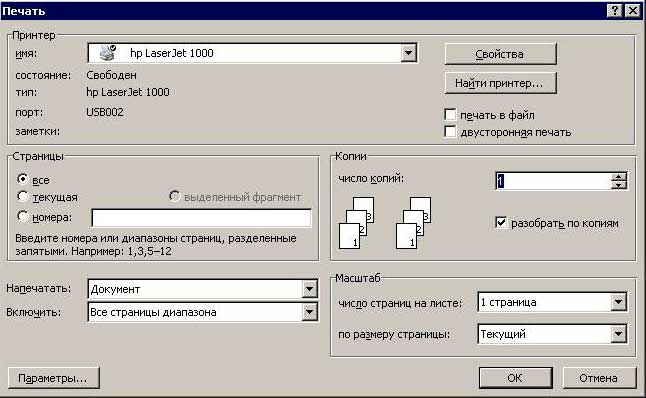The width and height of the screenshot is (646, 398).
Task: Uncheck «разобрать по копиям»
Action: click(501, 223)
